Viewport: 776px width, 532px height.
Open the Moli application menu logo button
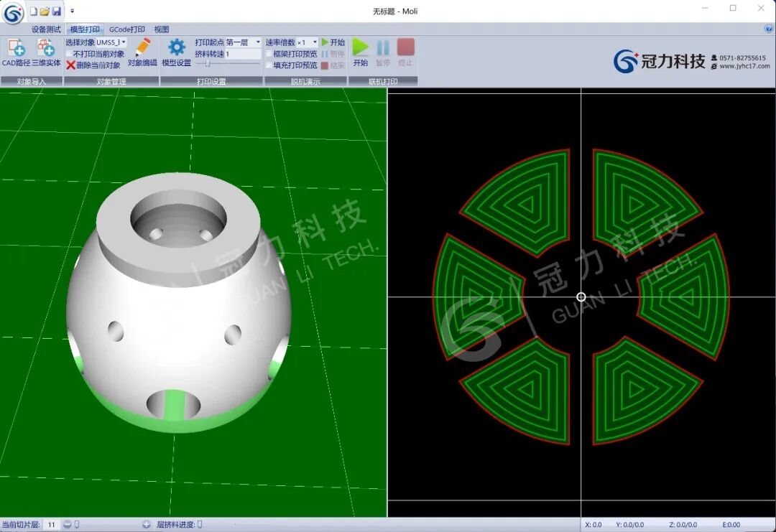[14, 13]
